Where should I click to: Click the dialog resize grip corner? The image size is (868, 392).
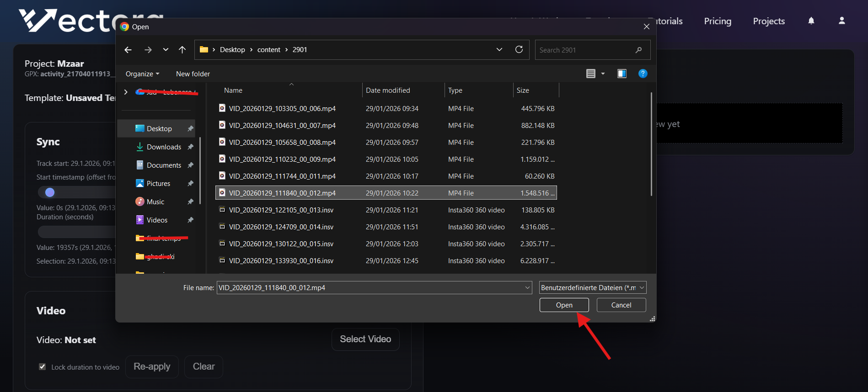[x=653, y=318]
